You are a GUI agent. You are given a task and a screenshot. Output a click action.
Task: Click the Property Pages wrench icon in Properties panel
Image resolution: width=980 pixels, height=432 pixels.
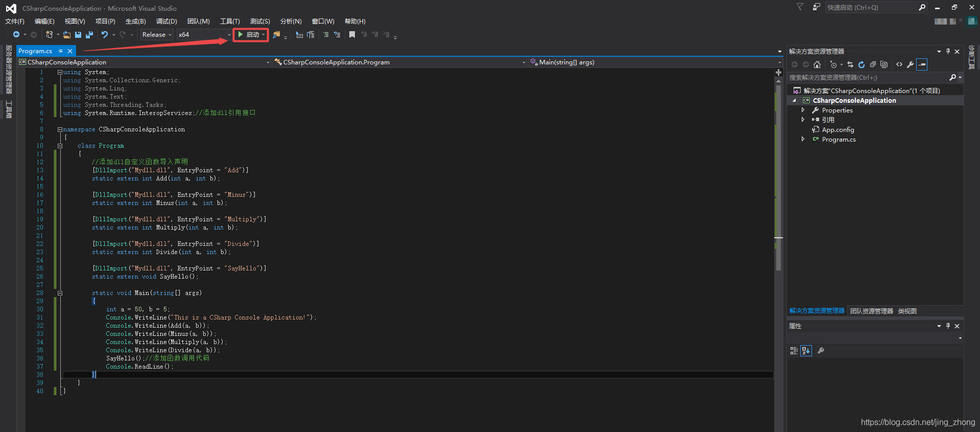click(x=821, y=351)
